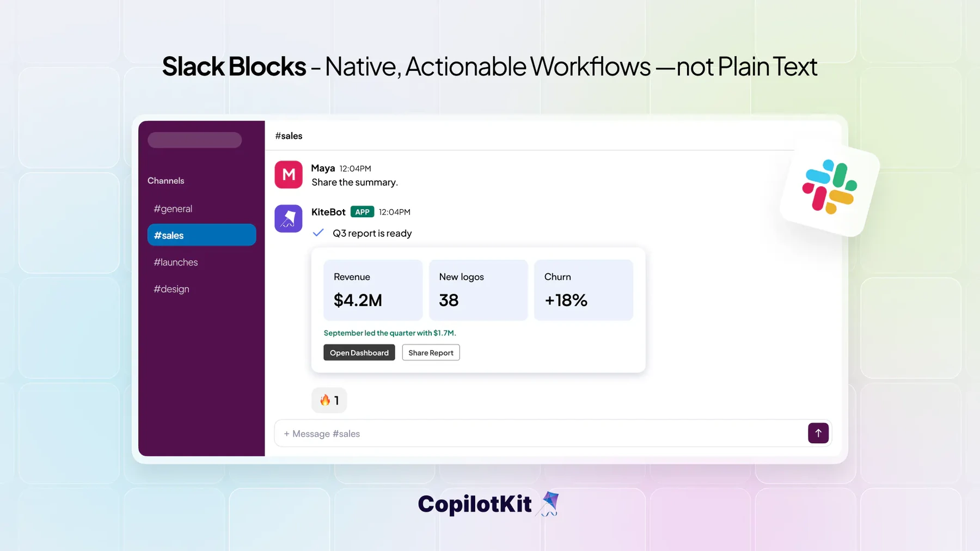Click Maya's pink M avatar
Viewport: 980px width, 551px height.
pos(289,174)
